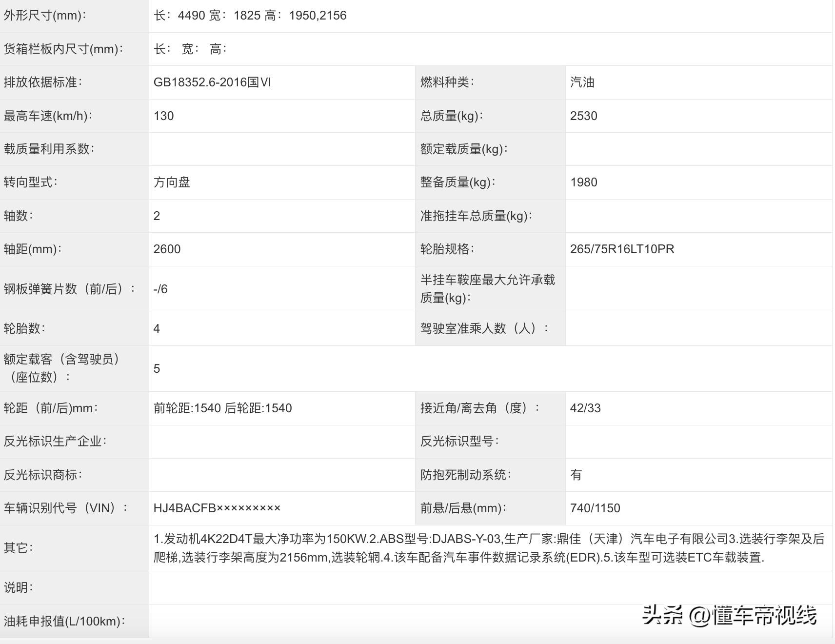The image size is (835, 644).
Task: Select the 总质量 value 2530
Action: click(x=583, y=116)
